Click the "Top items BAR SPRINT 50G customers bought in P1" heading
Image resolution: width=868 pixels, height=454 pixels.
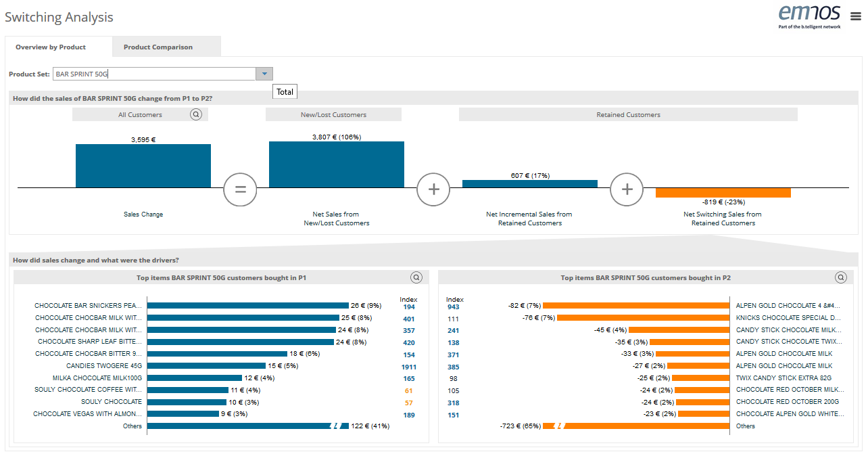[x=222, y=277]
